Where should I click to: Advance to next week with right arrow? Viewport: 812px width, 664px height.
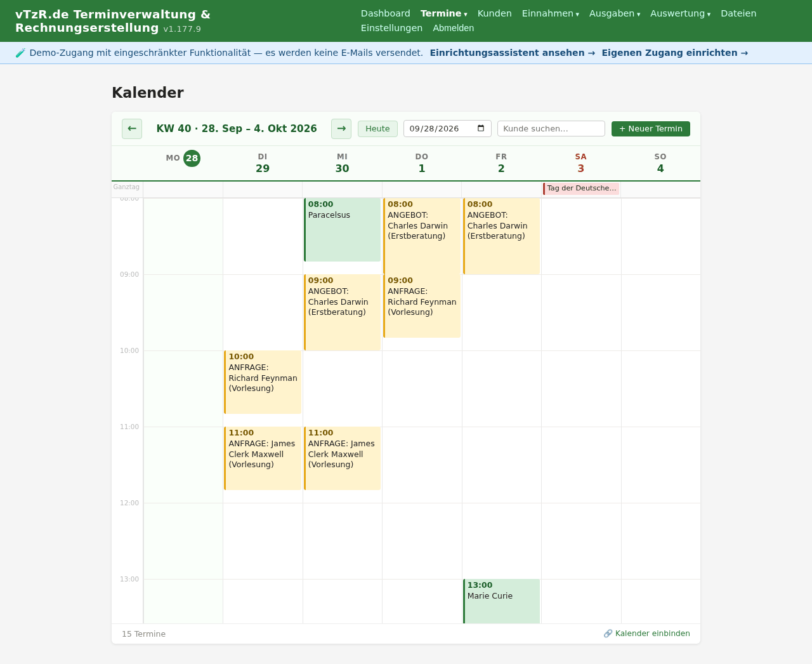[341, 129]
